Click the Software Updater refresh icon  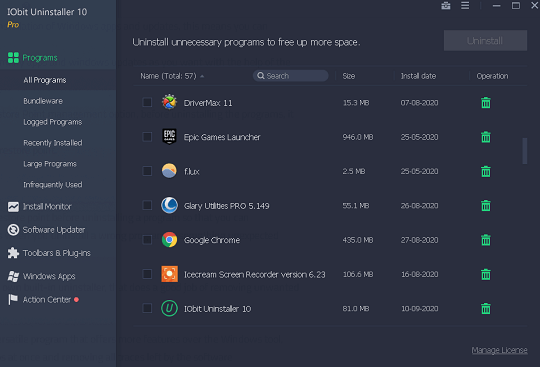click(13, 230)
